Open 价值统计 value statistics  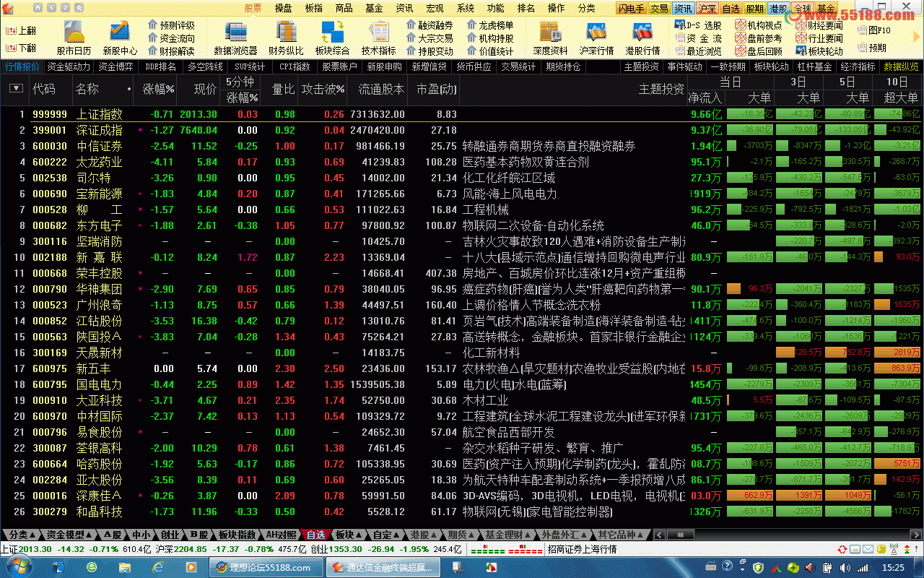[490, 51]
